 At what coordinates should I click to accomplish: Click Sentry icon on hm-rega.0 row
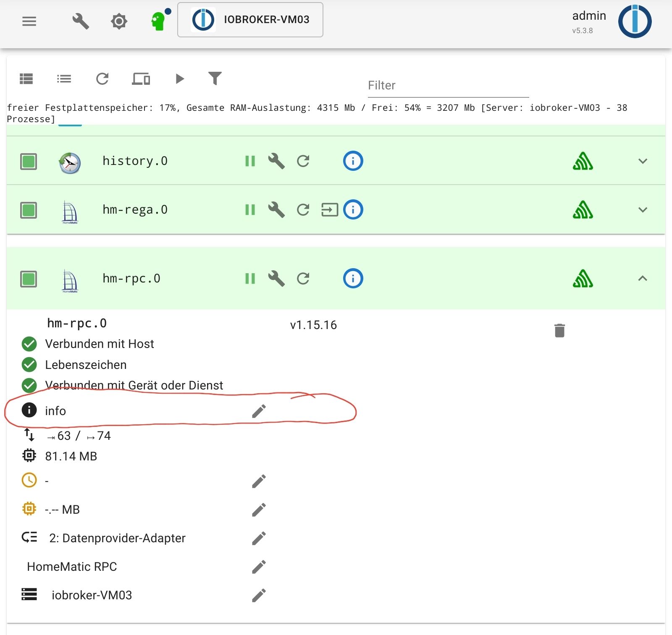point(583,210)
